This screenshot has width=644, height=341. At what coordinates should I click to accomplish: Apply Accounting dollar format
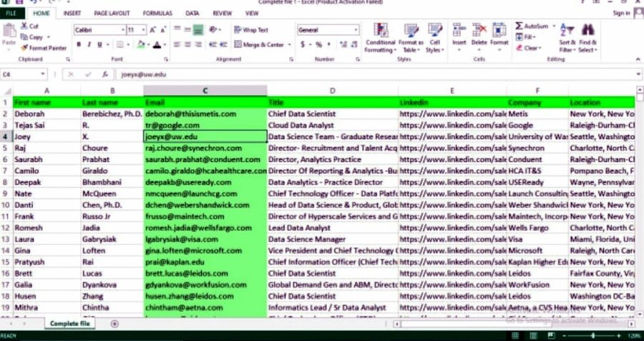coord(303,44)
